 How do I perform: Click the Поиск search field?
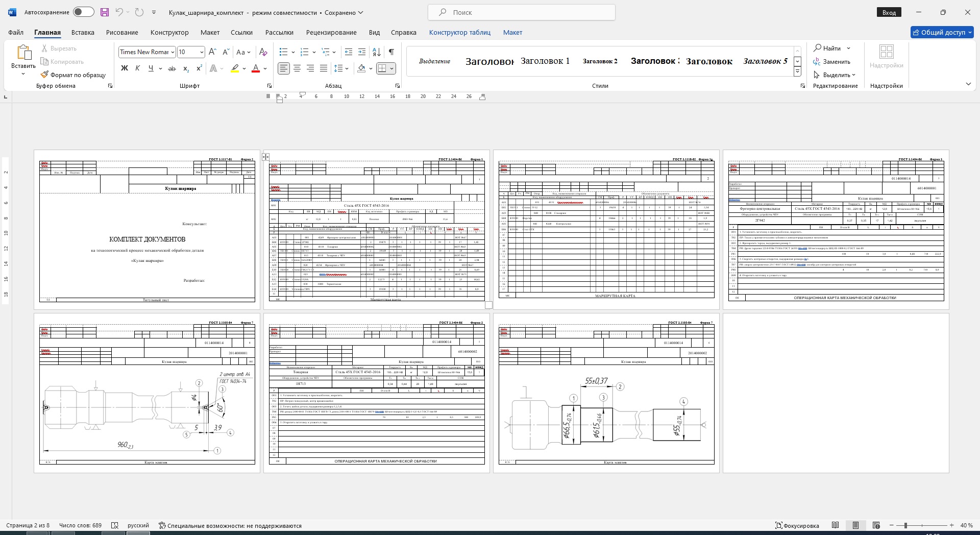pos(521,12)
